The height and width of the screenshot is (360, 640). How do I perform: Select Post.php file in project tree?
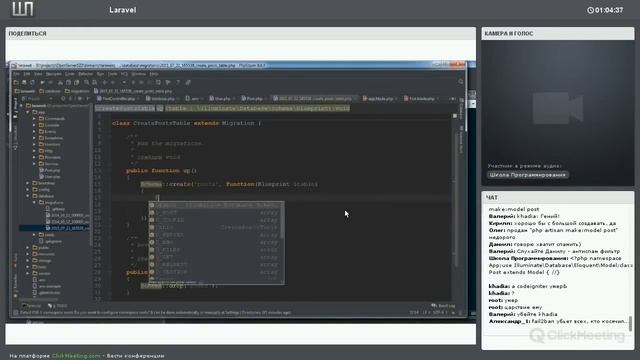(x=50, y=170)
